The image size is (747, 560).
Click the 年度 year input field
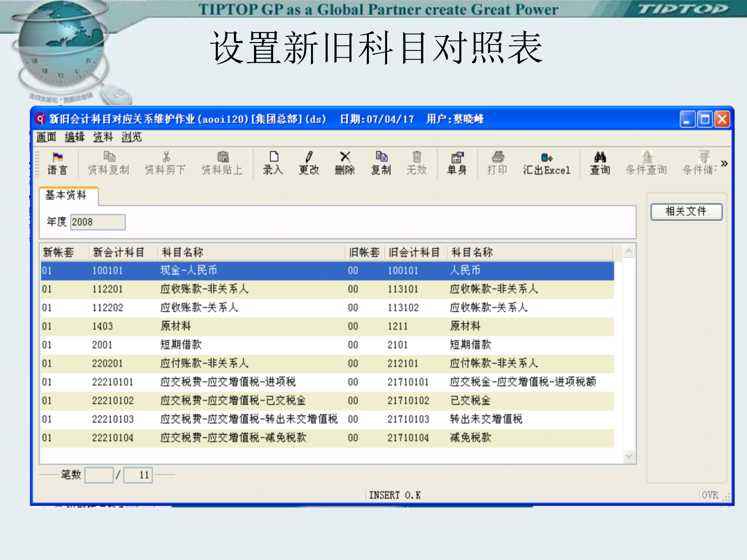coord(97,222)
